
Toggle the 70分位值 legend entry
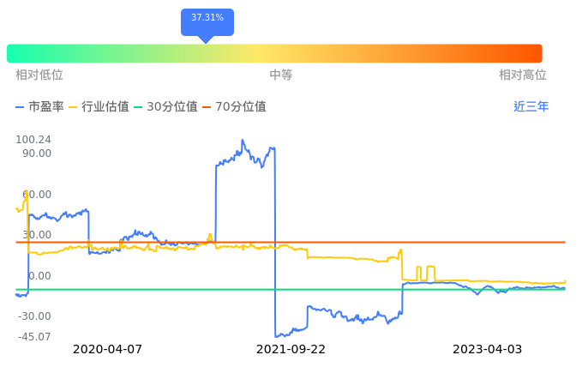click(x=234, y=107)
